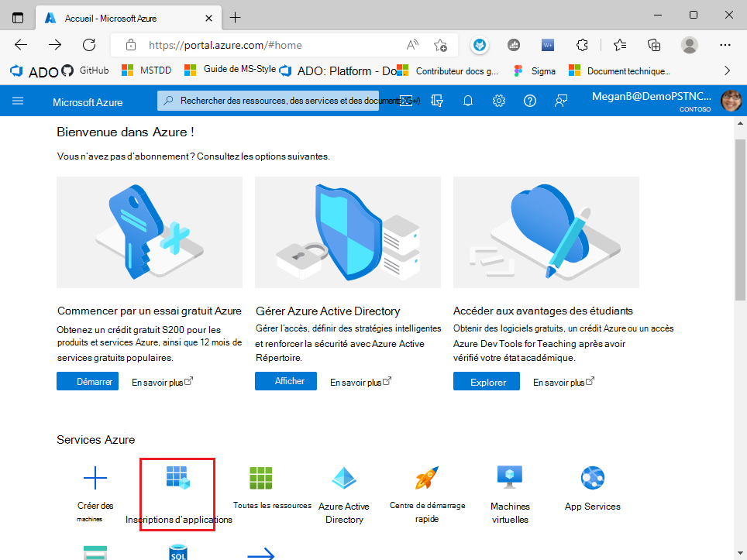The height and width of the screenshot is (560, 747).
Task: Open the App Services icon
Action: (x=592, y=478)
